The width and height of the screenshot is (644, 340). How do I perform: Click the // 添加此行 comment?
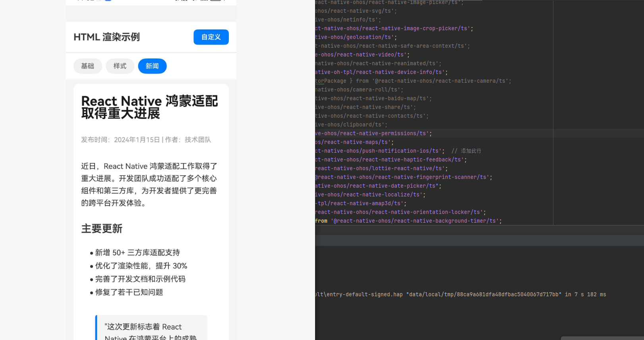coord(466,151)
